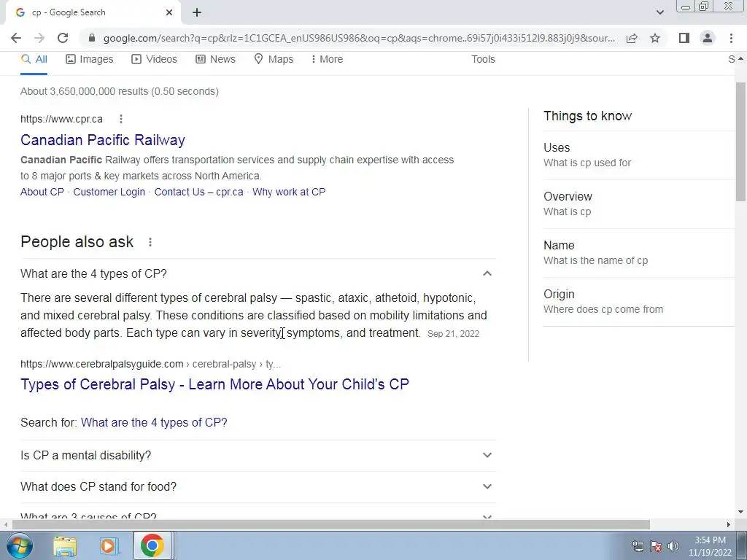Click the taskbar clock showing 3:54 PM

(x=710, y=546)
